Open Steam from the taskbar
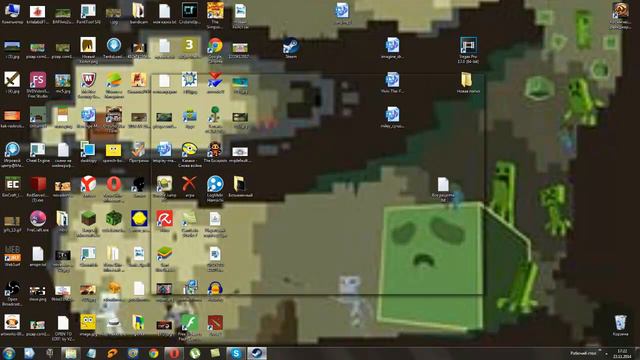This screenshot has height=360, width=640. (257, 353)
